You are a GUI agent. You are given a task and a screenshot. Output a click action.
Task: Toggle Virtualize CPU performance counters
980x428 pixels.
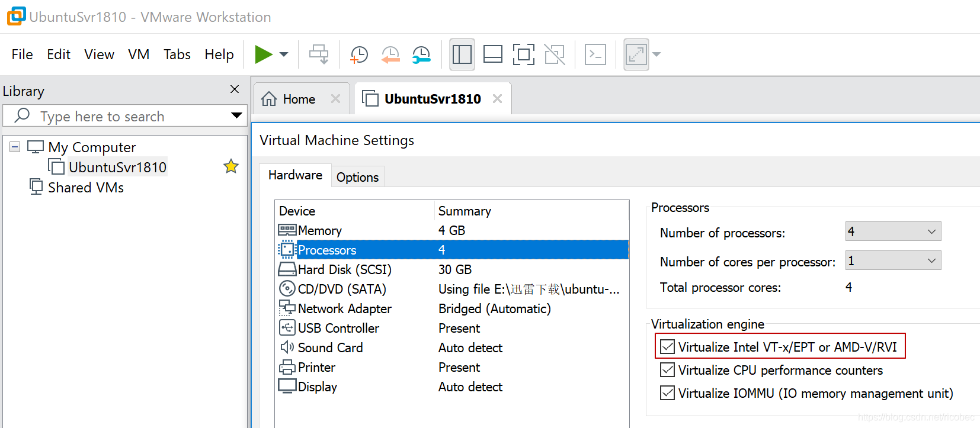[668, 370]
